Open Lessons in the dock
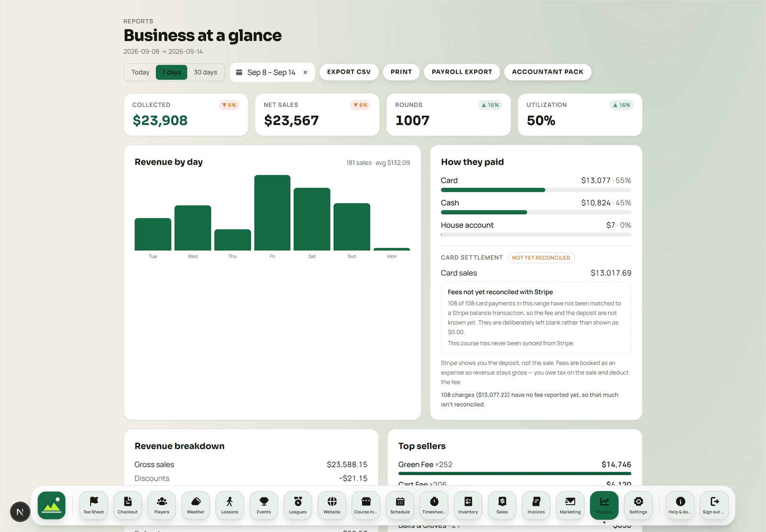 (x=229, y=505)
